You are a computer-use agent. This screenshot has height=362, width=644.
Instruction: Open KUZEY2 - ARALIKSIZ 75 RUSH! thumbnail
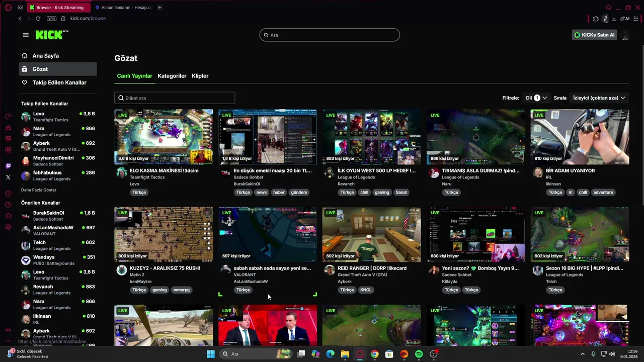point(164,234)
